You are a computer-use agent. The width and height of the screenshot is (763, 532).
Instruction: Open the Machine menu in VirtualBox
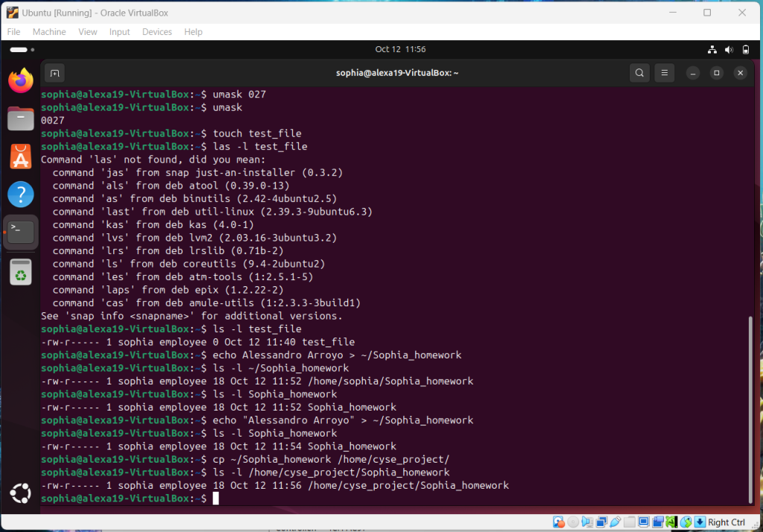[49, 32]
